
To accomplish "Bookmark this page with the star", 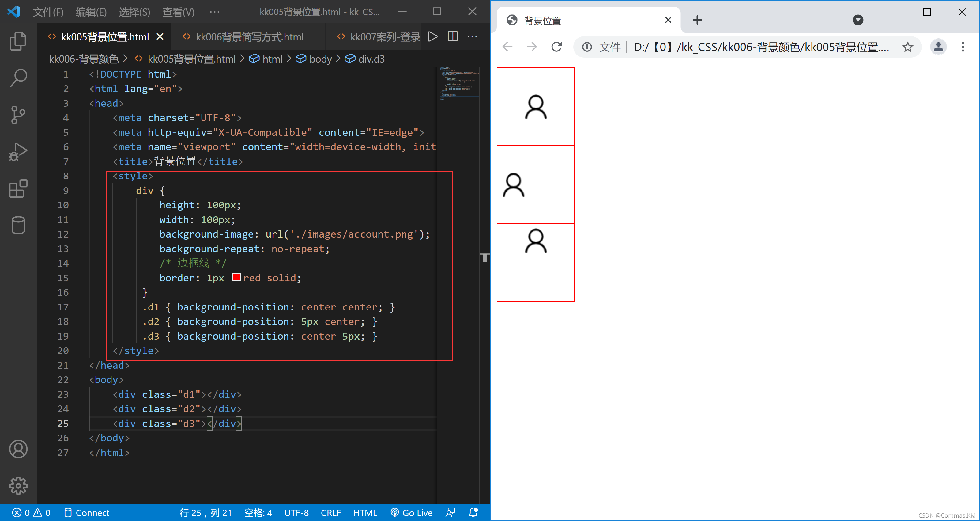I will [x=908, y=47].
